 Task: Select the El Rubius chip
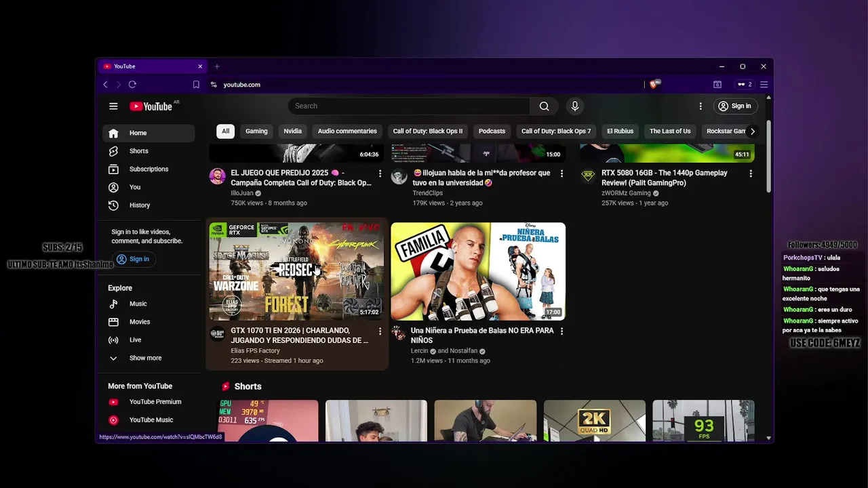[x=620, y=131]
